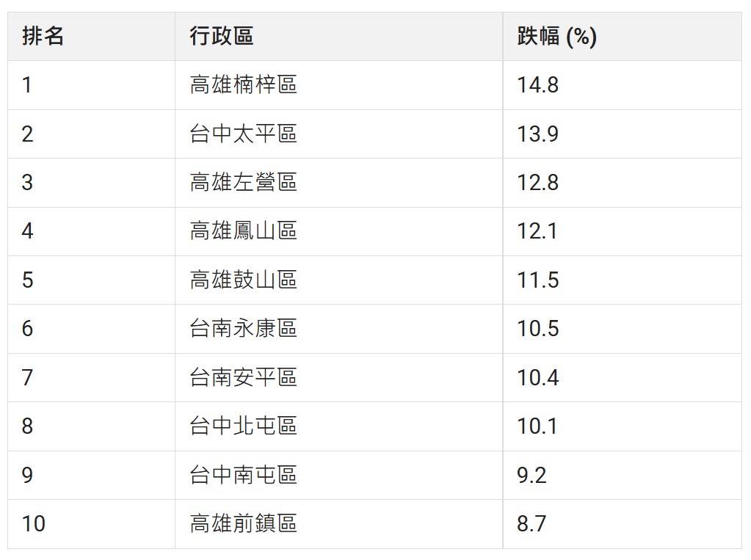Select the 高雄鼓山區 cell

[x=243, y=280]
